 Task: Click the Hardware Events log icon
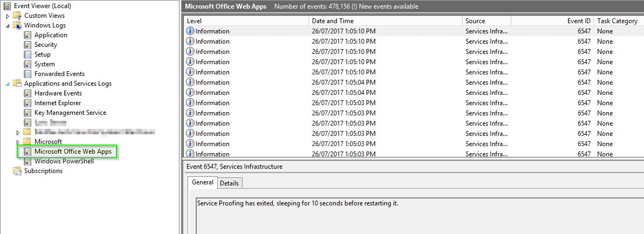[27, 93]
